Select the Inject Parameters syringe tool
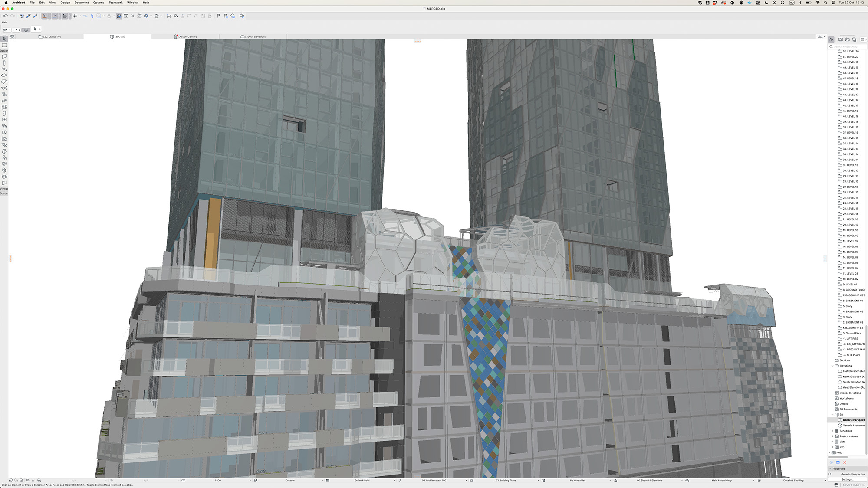The height and width of the screenshot is (488, 868). [36, 16]
